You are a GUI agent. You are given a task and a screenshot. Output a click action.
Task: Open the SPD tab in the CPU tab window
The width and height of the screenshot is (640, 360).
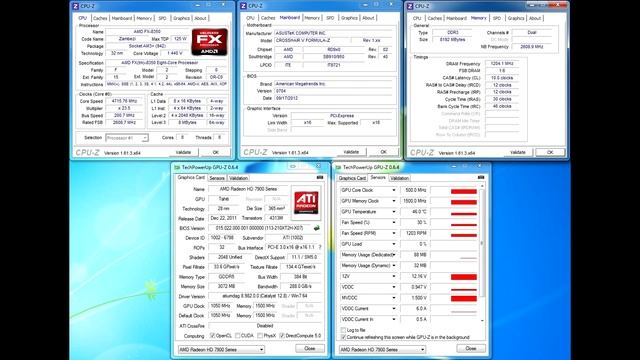162,18
